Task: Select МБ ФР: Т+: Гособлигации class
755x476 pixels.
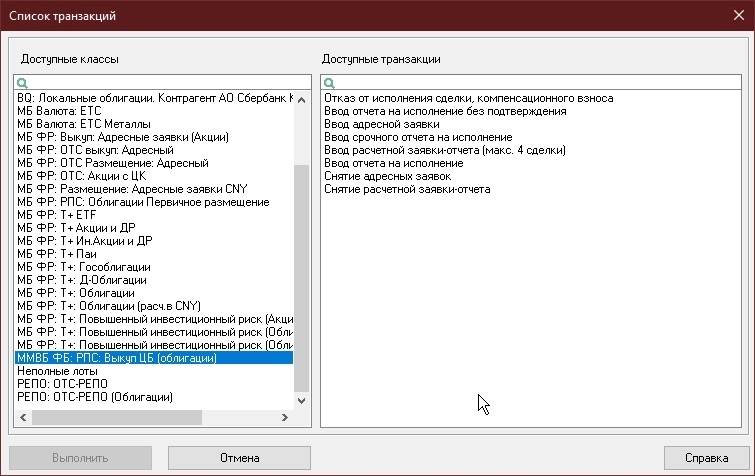Action: (154, 267)
